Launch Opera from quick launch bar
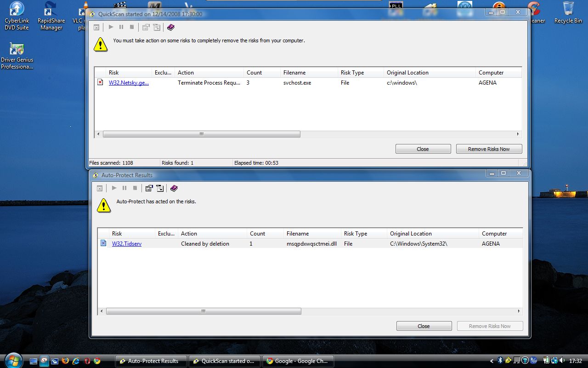Screen dimensions: 588x368 [x=87, y=361]
